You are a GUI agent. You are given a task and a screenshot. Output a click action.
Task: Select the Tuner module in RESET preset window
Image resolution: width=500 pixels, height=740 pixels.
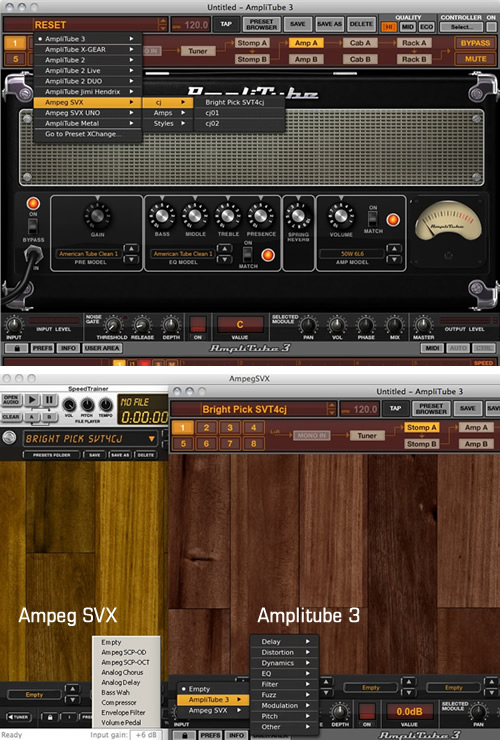(197, 51)
